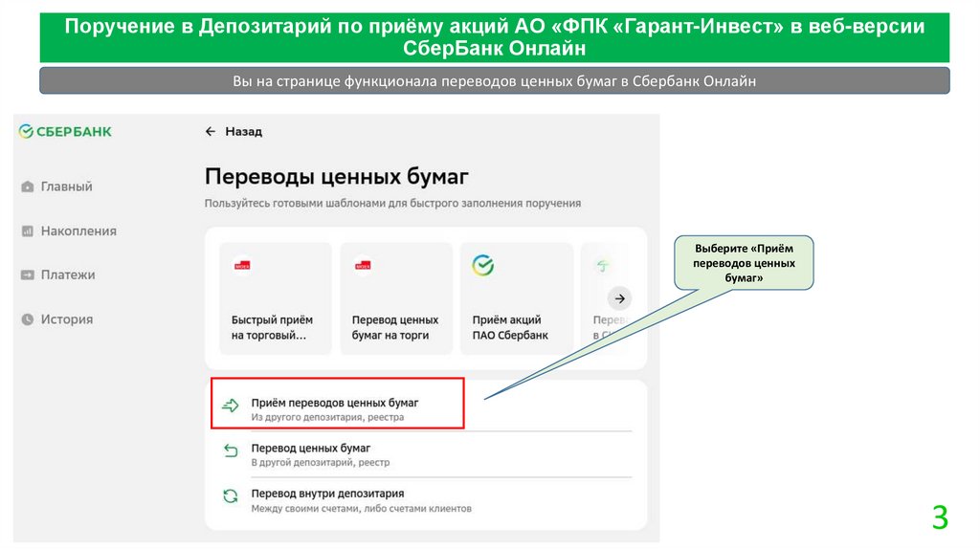Select Перевод внутри депозитария
This screenshot has height=549, width=980.
click(426, 500)
